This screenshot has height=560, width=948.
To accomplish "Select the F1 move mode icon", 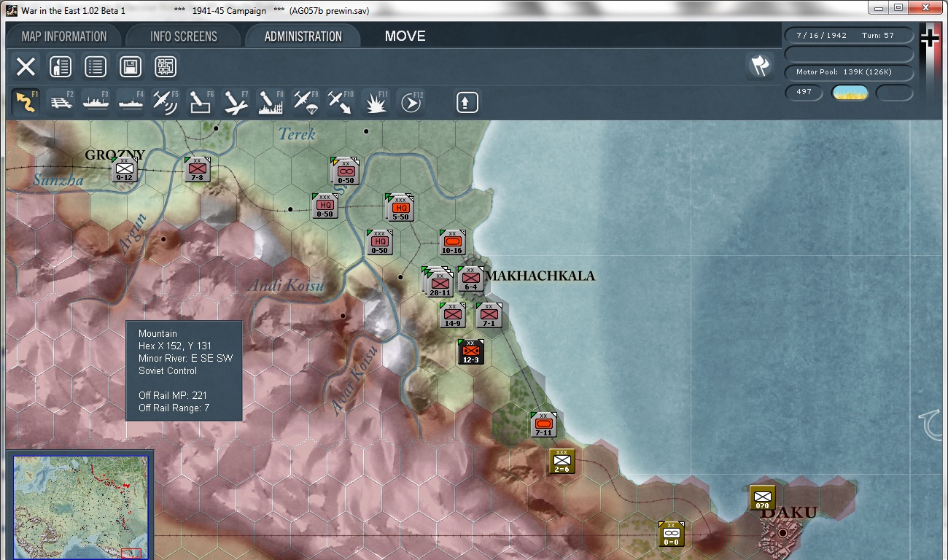I will pos(26,102).
